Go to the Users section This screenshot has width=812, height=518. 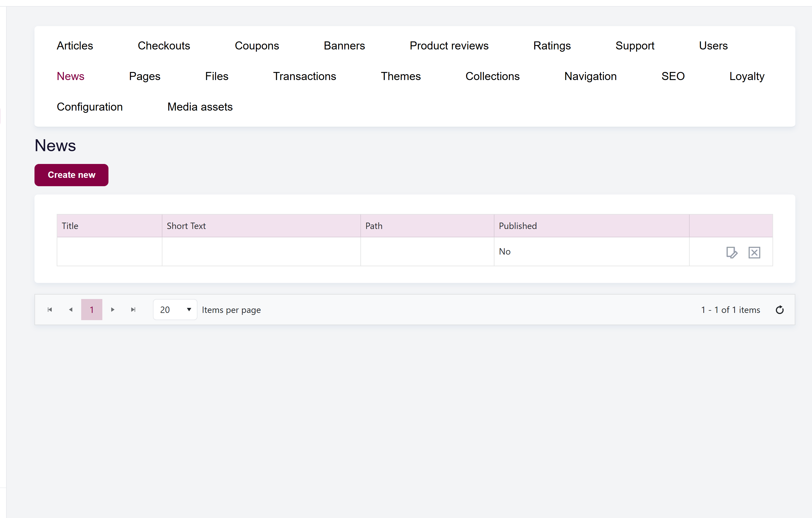click(x=713, y=46)
